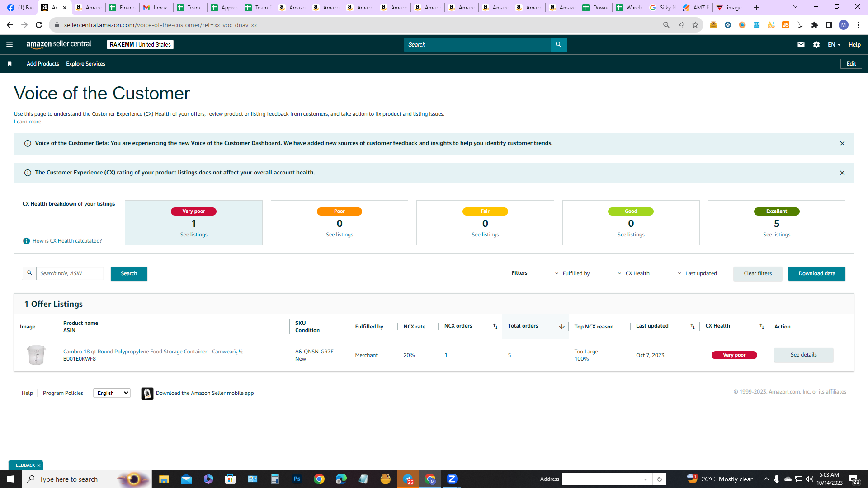Expand the CX Health filter
This screenshot has width=868, height=488.
coord(634,273)
